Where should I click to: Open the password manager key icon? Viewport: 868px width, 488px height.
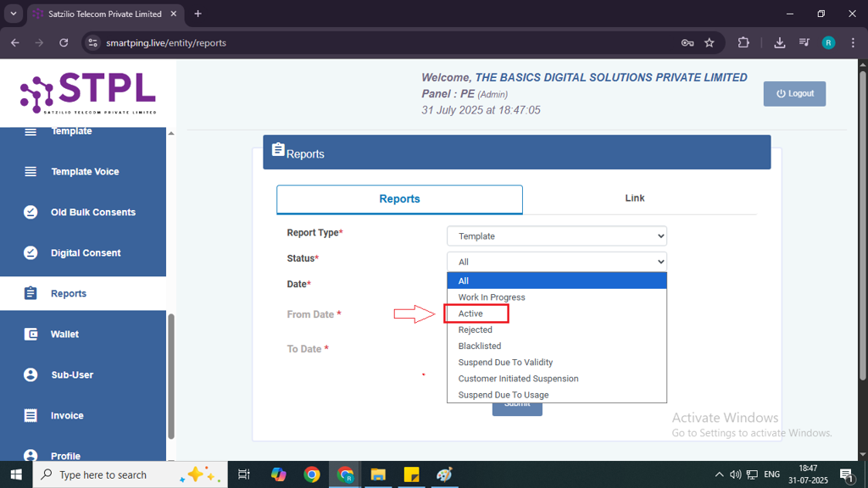[687, 42]
